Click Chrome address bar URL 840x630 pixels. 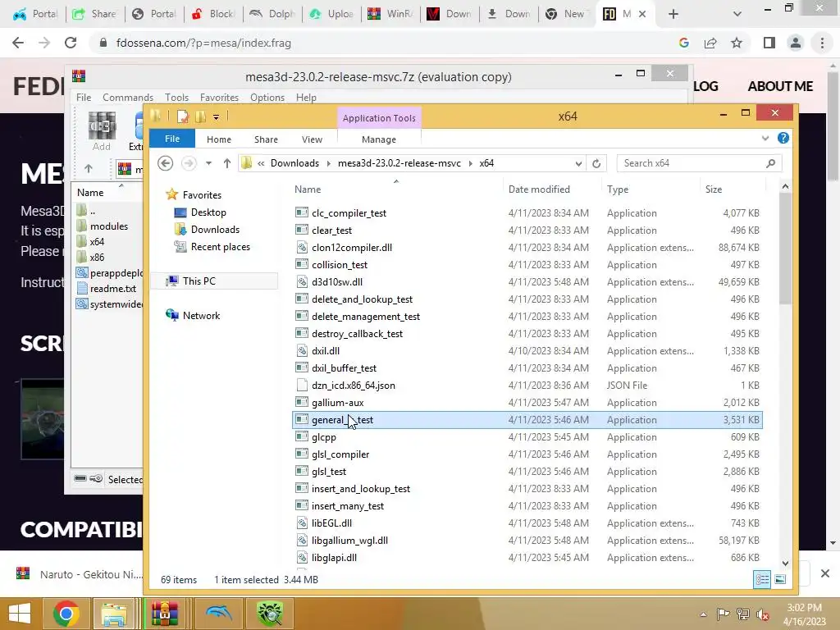(x=203, y=43)
